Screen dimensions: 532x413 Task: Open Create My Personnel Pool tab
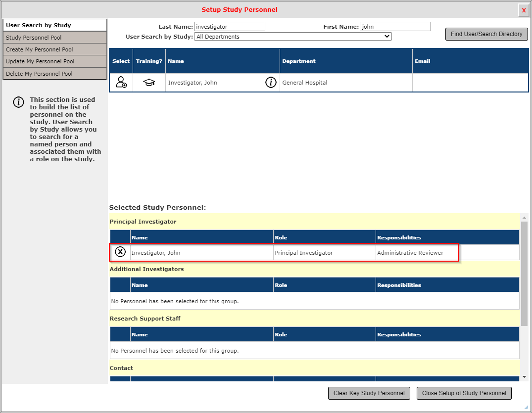pyautogui.click(x=55, y=49)
